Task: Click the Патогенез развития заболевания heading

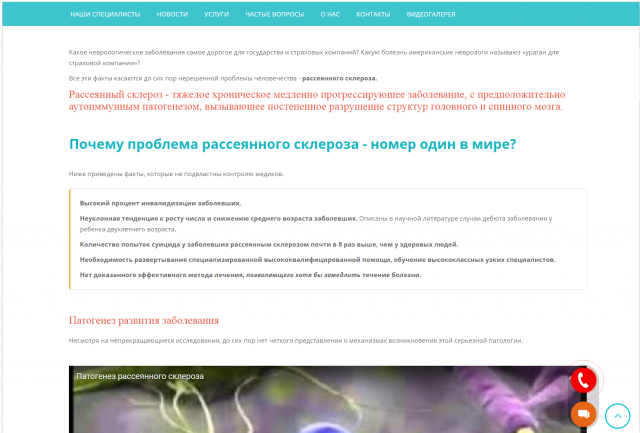Action: 144,320
